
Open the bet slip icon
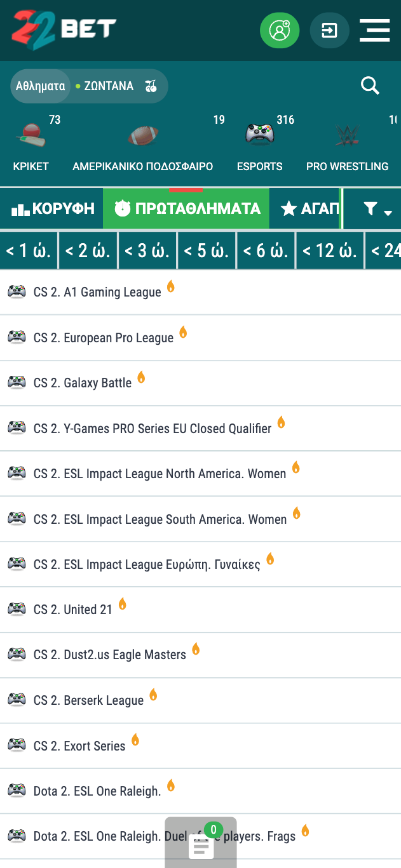pyautogui.click(x=201, y=846)
